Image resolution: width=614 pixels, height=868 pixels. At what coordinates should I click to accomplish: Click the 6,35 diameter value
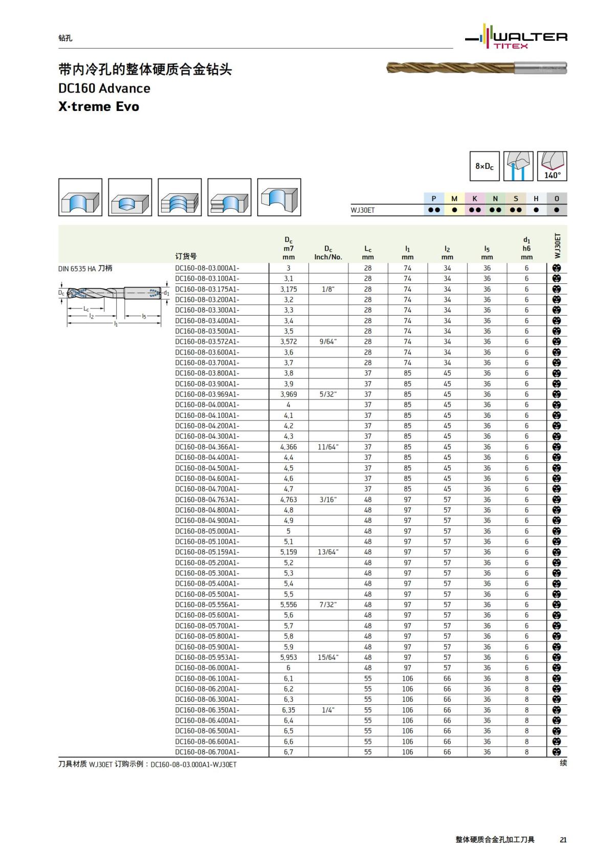(x=289, y=710)
